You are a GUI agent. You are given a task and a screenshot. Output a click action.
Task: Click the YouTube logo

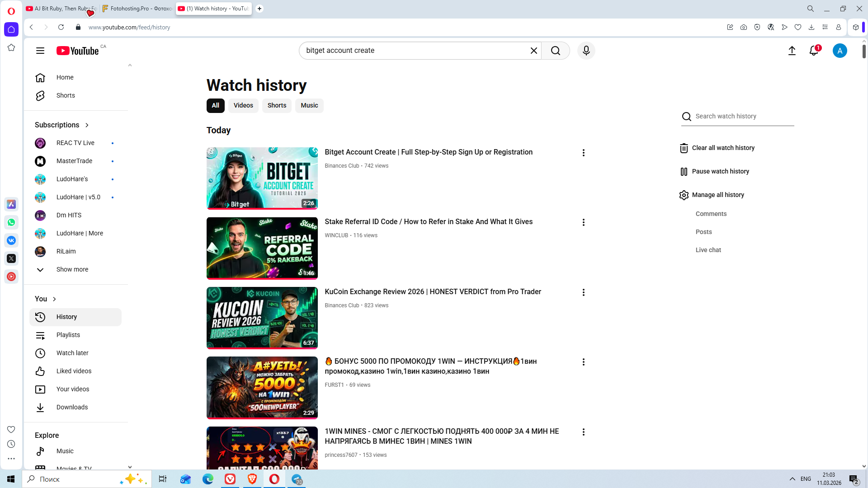tap(78, 51)
